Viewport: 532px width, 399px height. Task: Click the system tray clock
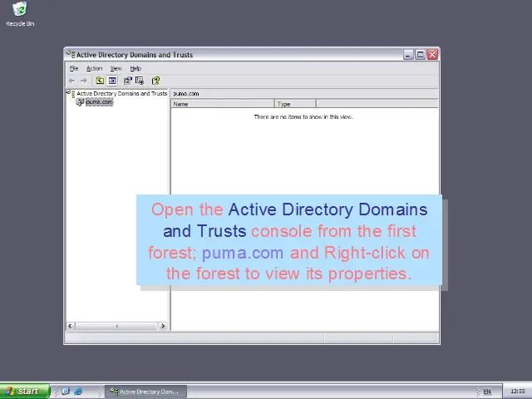(518, 392)
